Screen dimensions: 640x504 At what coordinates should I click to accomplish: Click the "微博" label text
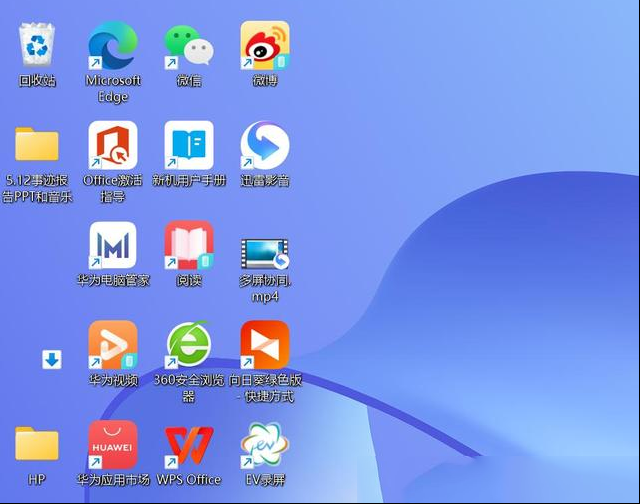click(x=265, y=80)
